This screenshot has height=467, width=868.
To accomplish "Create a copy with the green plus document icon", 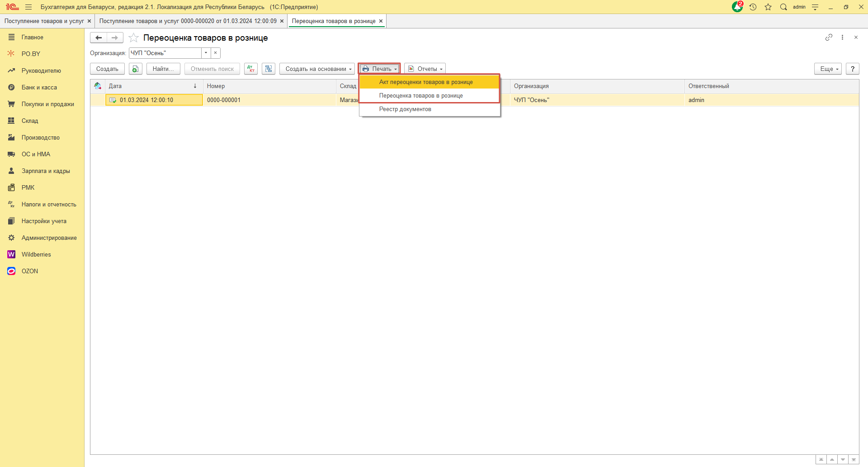I will 135,69.
